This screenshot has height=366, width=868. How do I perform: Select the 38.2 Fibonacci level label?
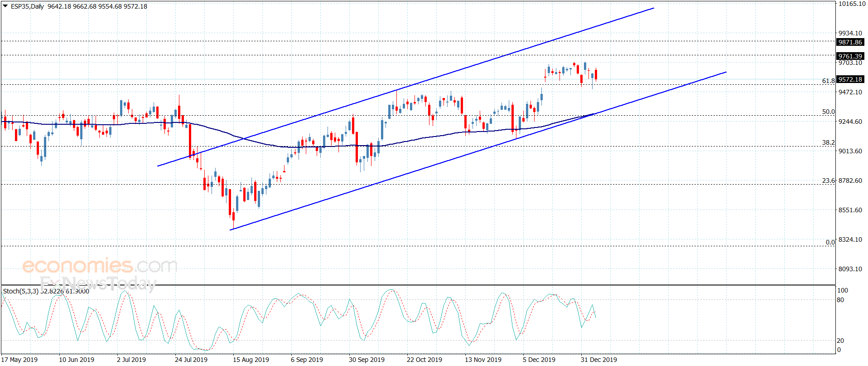click(x=828, y=142)
